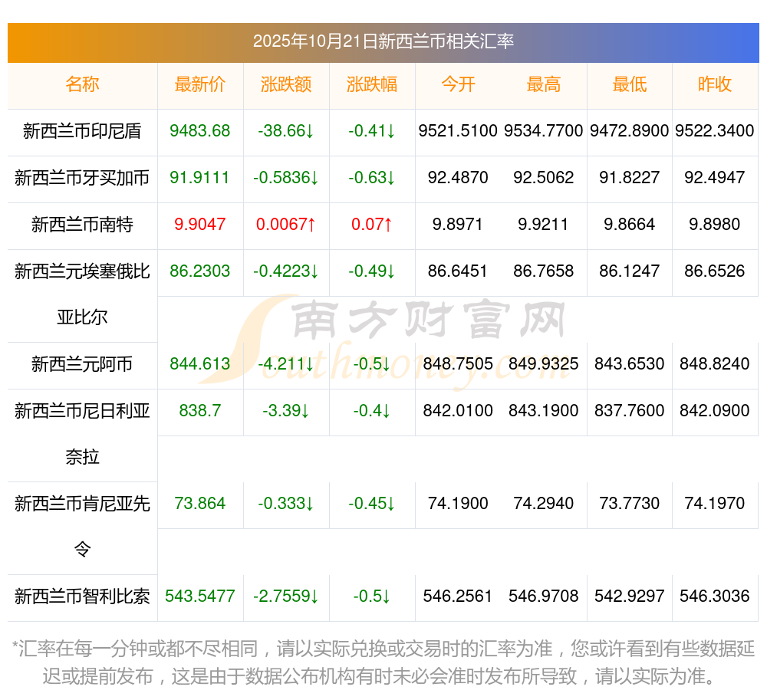Click the low value 86.1247

pos(630,271)
